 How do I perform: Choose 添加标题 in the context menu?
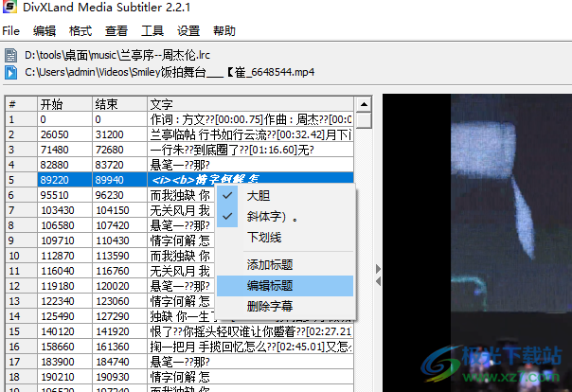(285, 265)
